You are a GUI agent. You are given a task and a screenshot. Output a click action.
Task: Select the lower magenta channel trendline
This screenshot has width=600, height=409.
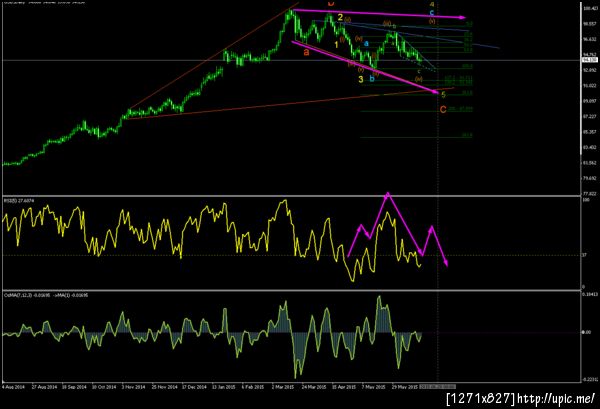coord(365,67)
